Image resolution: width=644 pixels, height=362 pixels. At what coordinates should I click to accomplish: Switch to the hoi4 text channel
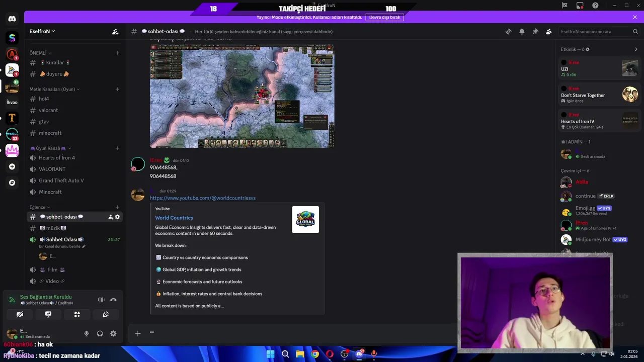(74, 99)
